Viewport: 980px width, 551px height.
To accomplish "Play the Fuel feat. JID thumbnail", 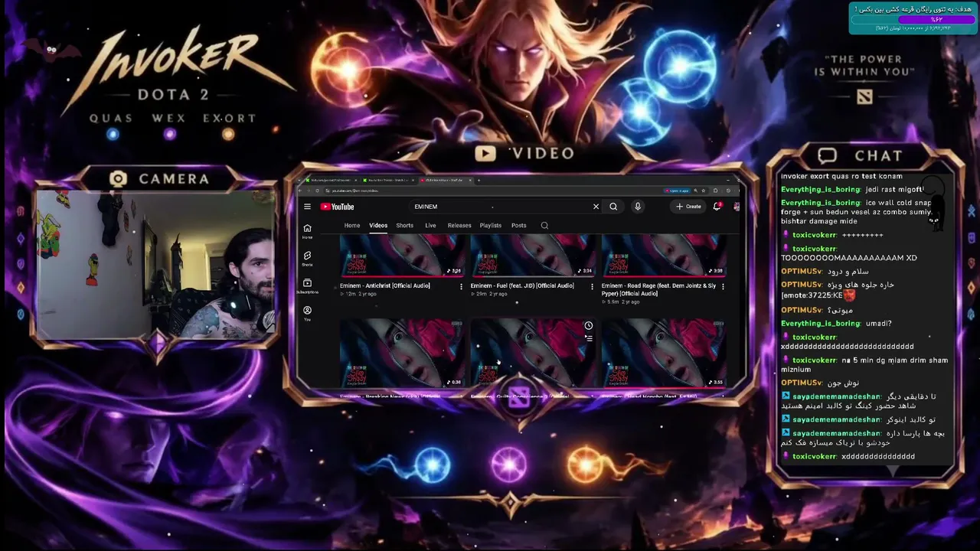I will pos(533,256).
